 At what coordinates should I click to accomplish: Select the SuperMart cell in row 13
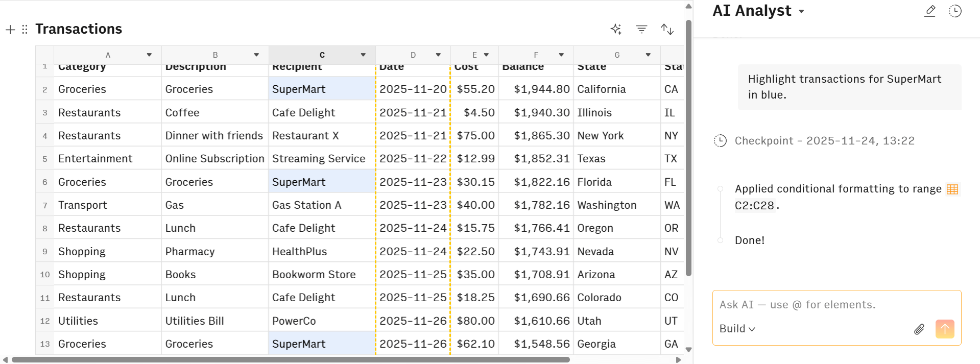(x=322, y=344)
